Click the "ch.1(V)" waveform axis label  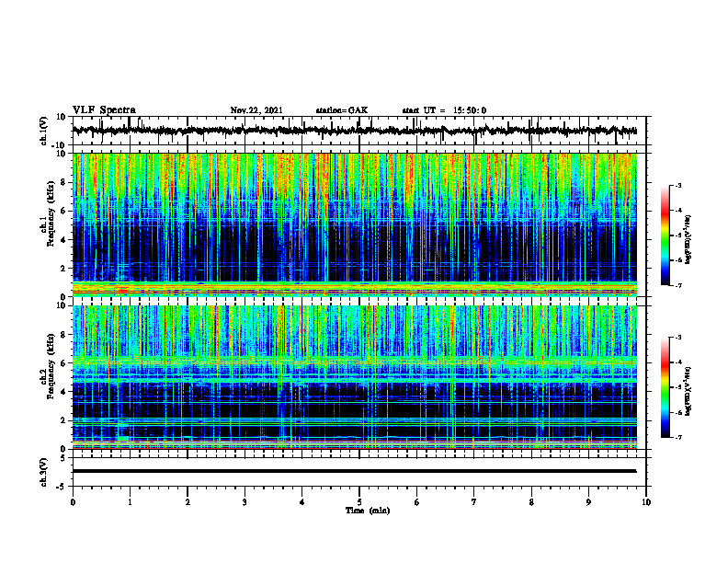(x=44, y=131)
